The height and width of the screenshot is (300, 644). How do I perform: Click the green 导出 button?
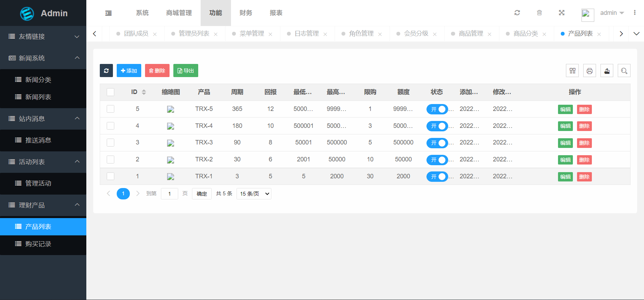click(186, 71)
